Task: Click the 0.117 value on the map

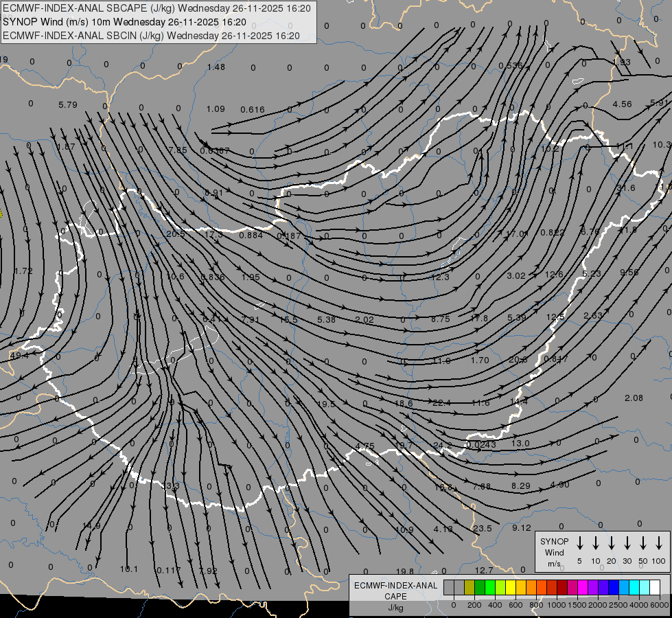Action: (x=168, y=571)
